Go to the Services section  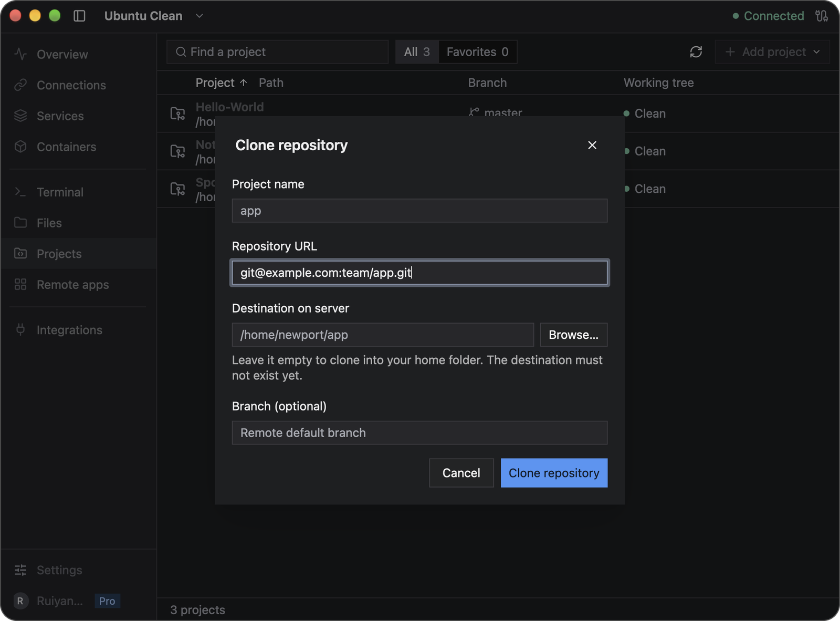(78, 116)
